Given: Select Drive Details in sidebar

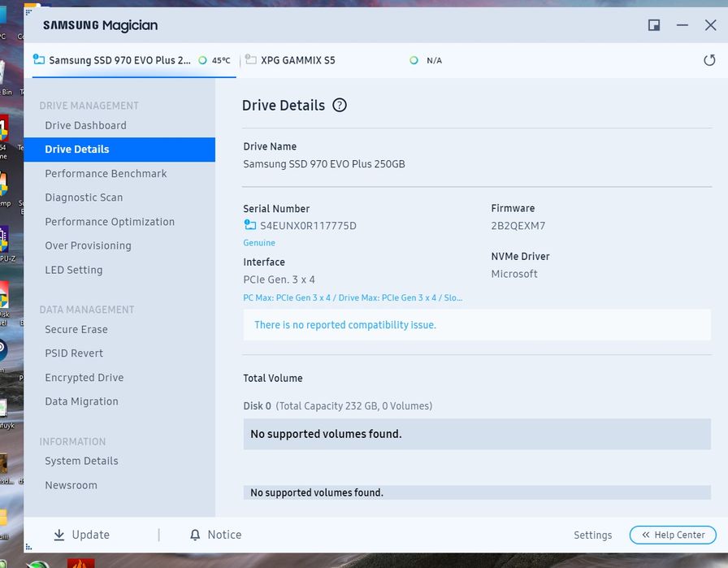Looking at the screenshot, I should [x=119, y=150].
